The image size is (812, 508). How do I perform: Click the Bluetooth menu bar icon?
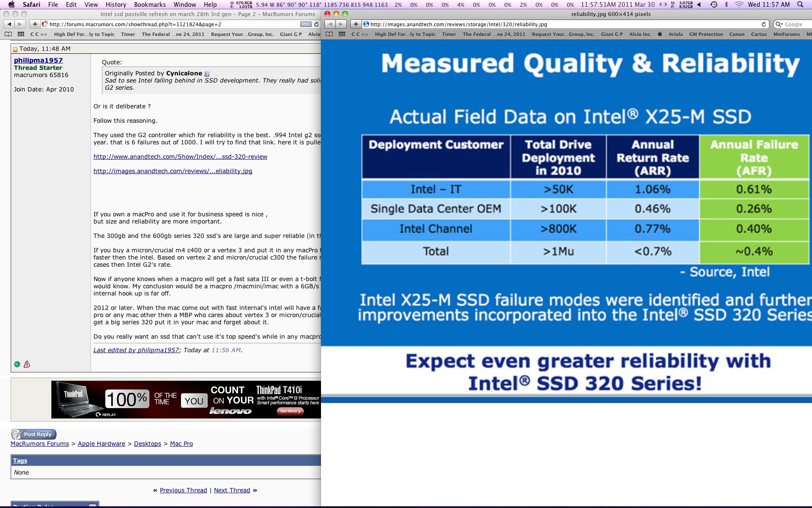pyautogui.click(x=727, y=4)
